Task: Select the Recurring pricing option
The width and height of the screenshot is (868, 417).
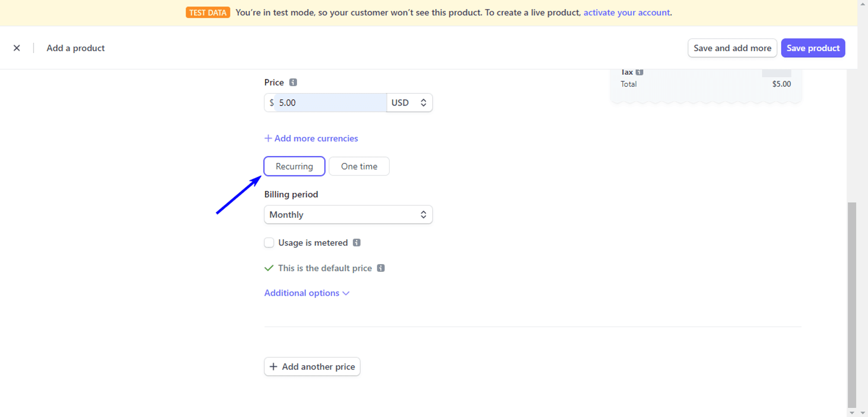Action: click(x=294, y=166)
